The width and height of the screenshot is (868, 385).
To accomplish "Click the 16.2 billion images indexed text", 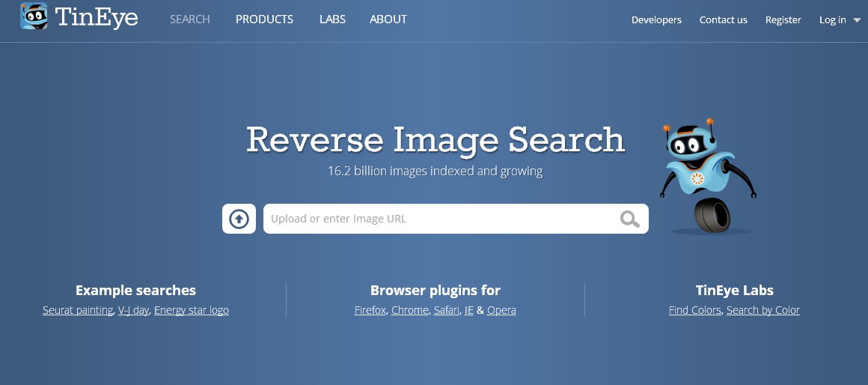I will coord(435,172).
